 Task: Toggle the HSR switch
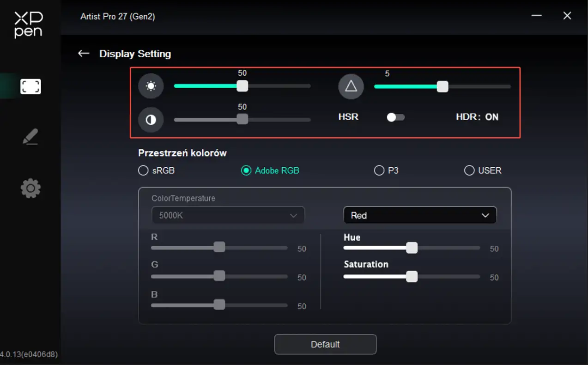[x=395, y=117]
